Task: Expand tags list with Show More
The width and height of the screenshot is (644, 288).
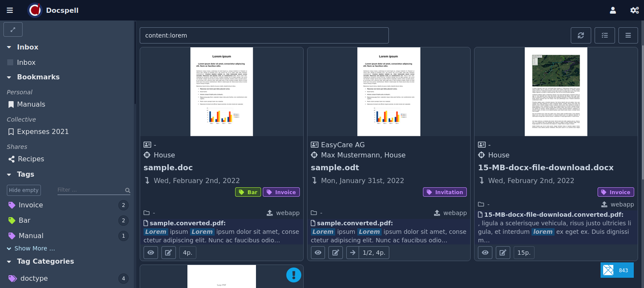Action: click(x=31, y=248)
